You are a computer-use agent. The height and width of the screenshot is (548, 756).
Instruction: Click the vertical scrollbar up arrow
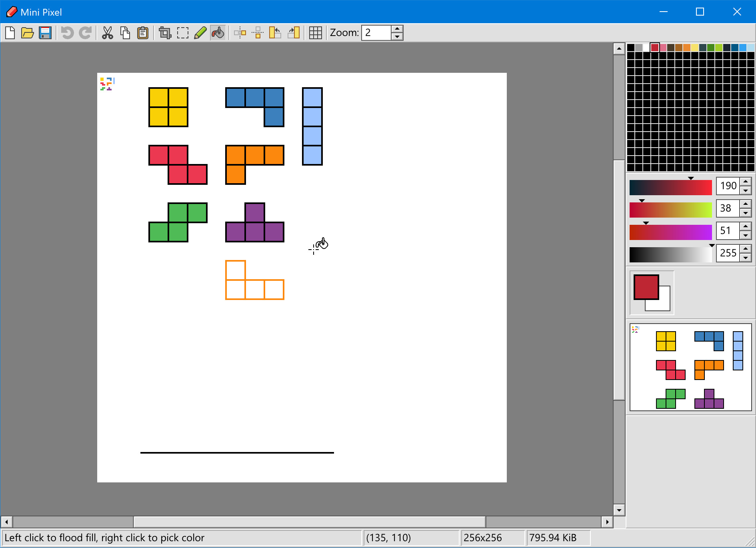point(619,49)
